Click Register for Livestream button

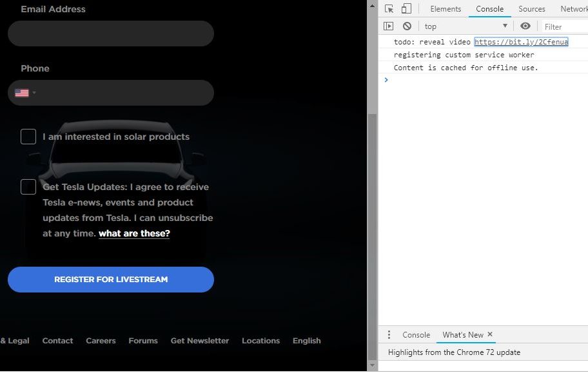pyautogui.click(x=111, y=280)
